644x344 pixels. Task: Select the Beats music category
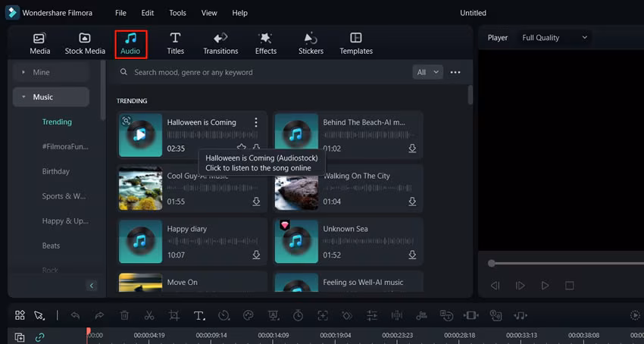pos(51,245)
